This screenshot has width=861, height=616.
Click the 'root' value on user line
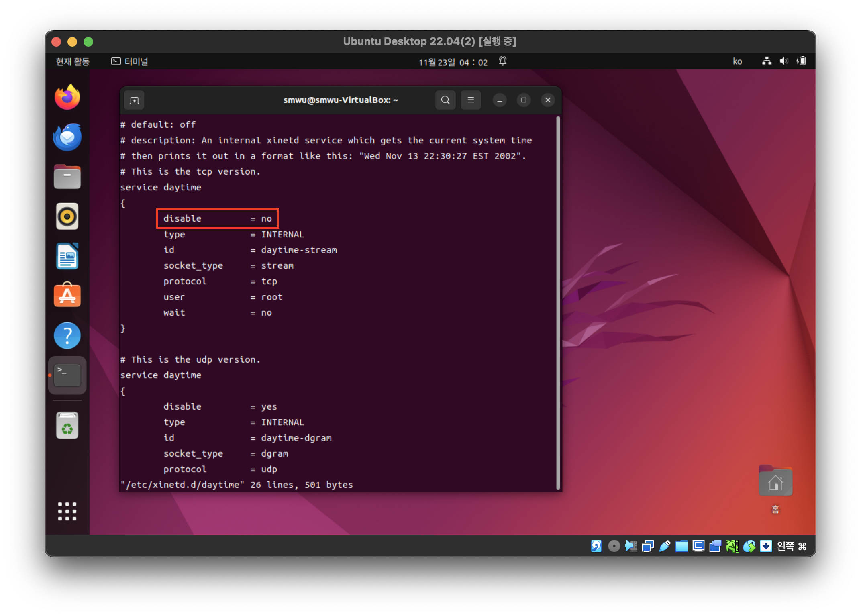coord(272,297)
